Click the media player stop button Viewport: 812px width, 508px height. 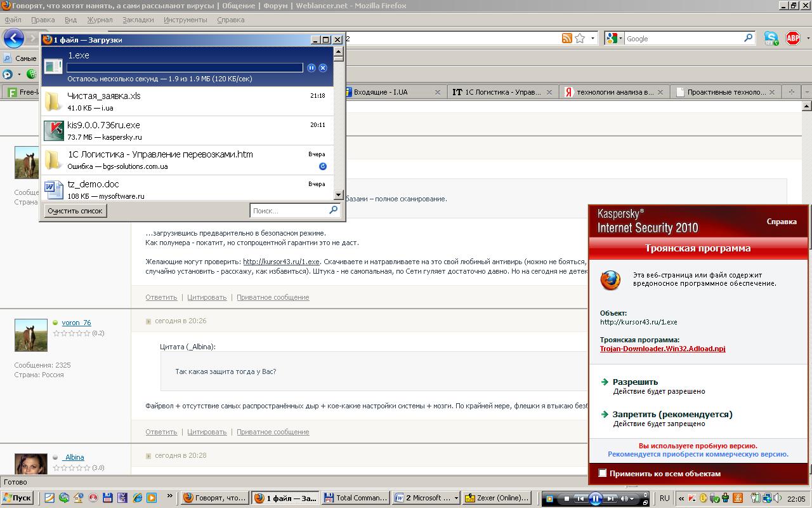point(566,499)
